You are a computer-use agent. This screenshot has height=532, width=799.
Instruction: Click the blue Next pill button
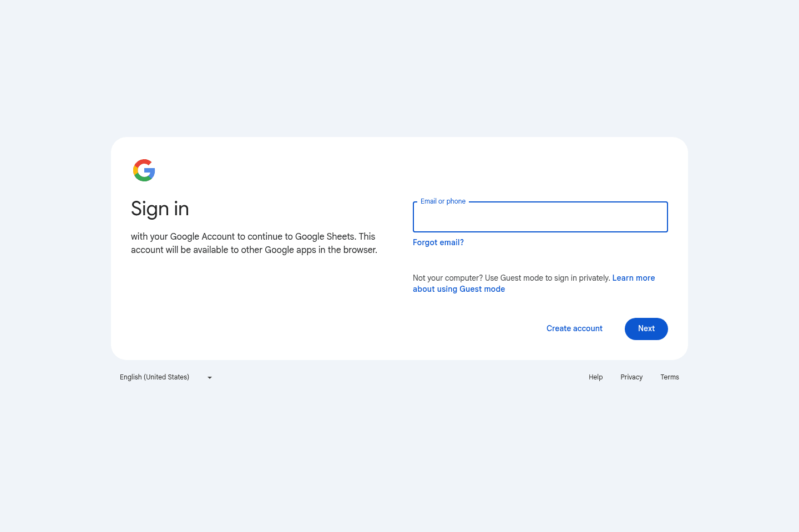tap(646, 328)
